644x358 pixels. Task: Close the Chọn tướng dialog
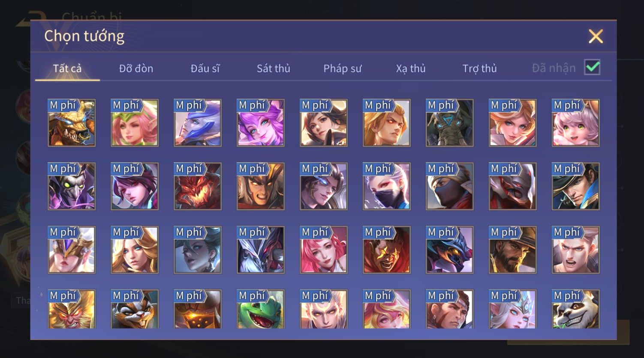click(596, 36)
